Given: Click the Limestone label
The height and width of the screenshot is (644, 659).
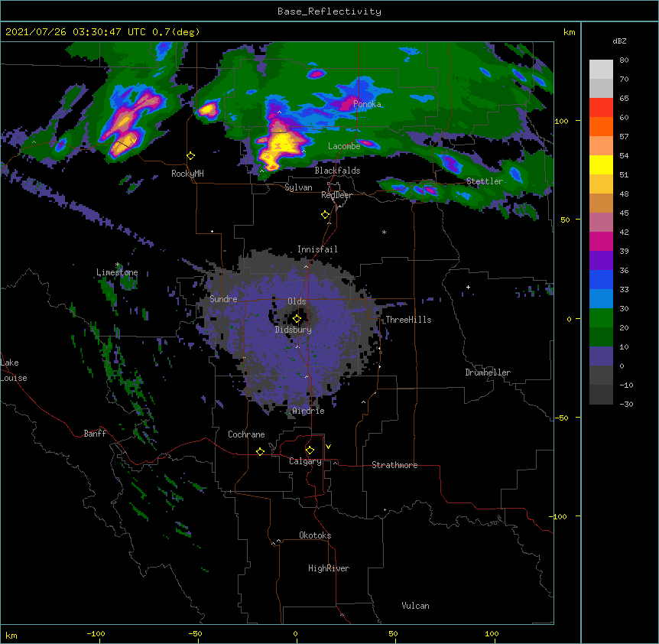Looking at the screenshot, I should pos(117,272).
